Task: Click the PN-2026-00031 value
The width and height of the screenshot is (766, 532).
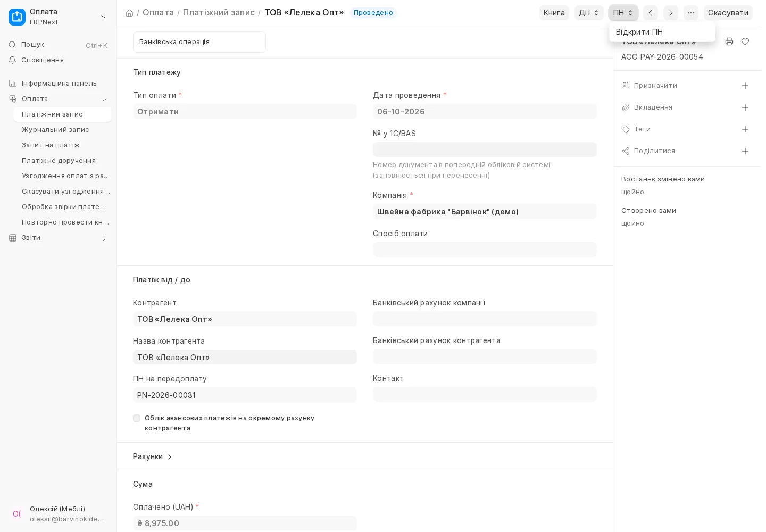Action: [166, 395]
